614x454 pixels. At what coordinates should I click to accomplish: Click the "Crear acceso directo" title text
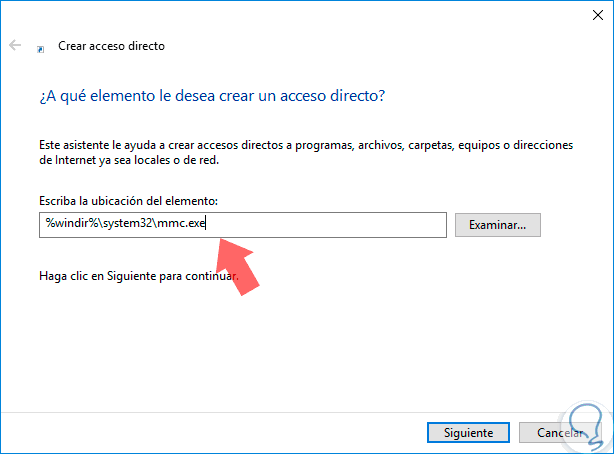pos(112,46)
